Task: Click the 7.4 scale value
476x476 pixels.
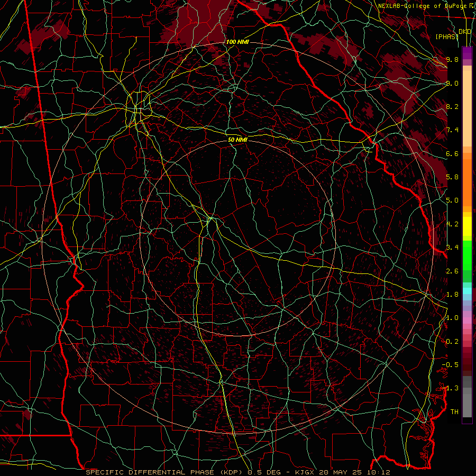Action: coord(452,130)
